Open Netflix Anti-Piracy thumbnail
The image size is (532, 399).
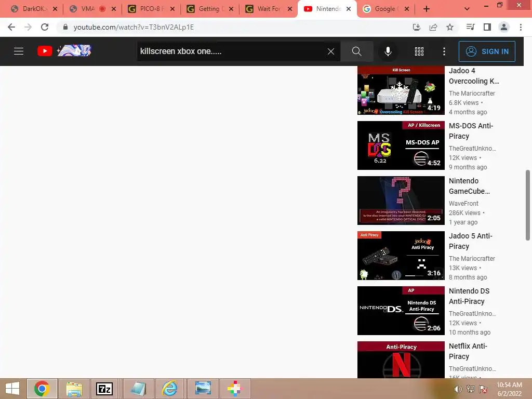point(401,360)
